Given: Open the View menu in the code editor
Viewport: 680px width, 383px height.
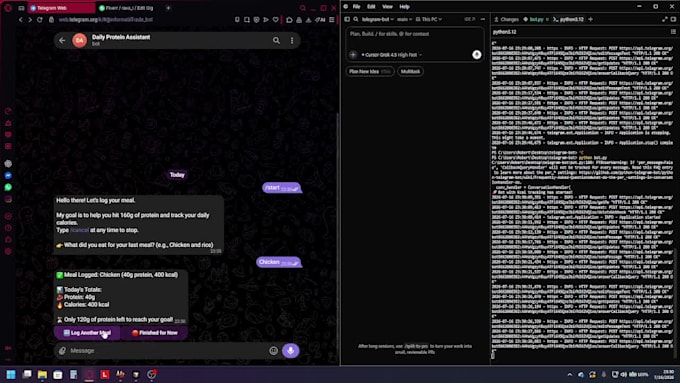Looking at the screenshot, I should (x=387, y=7).
